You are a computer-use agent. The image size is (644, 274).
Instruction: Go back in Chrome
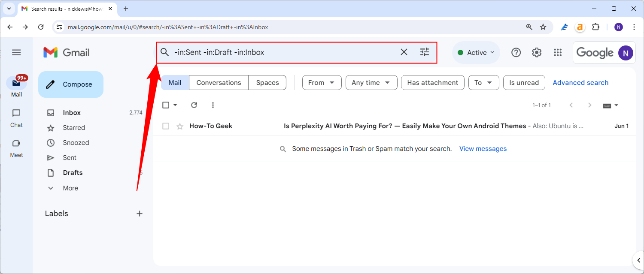[x=10, y=27]
